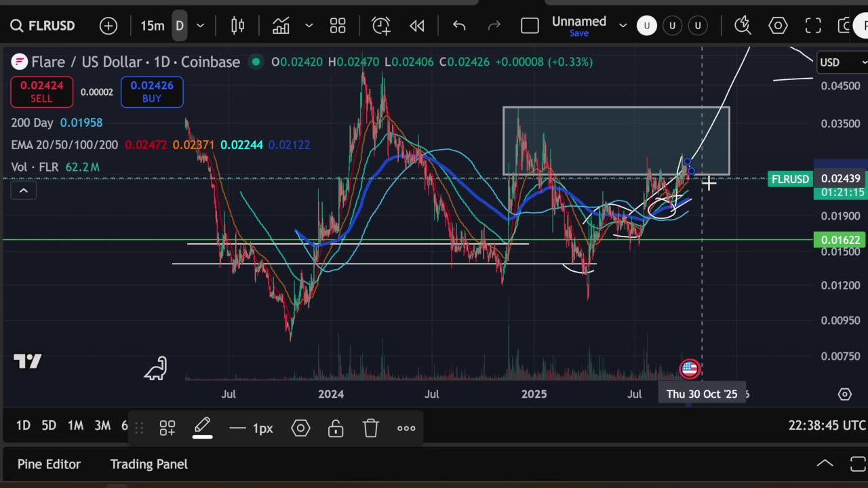Open the quick search lightning icon
The image size is (868, 488).
[743, 26]
